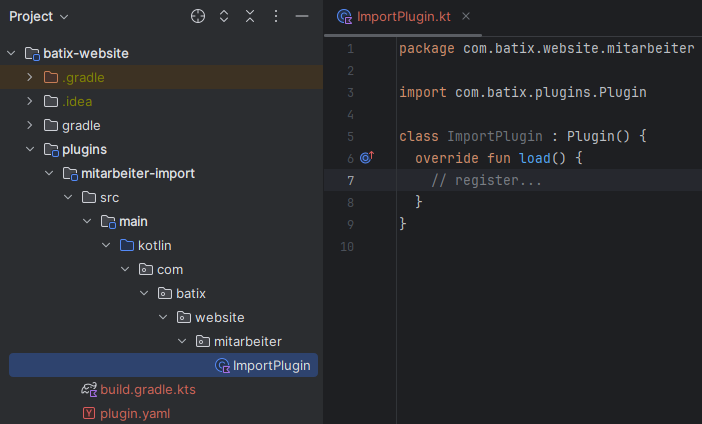Expand the .gradle folder
Viewport: 702px width, 424px height.
coord(30,77)
